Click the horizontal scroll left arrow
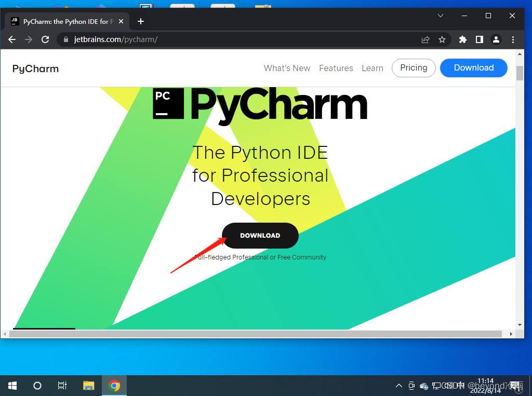532x396 pixels. (4, 334)
